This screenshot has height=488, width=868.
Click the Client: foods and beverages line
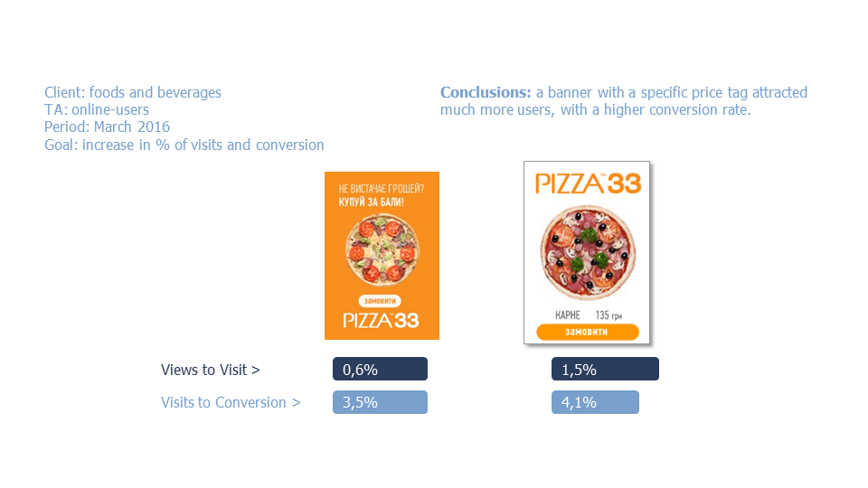(133, 92)
